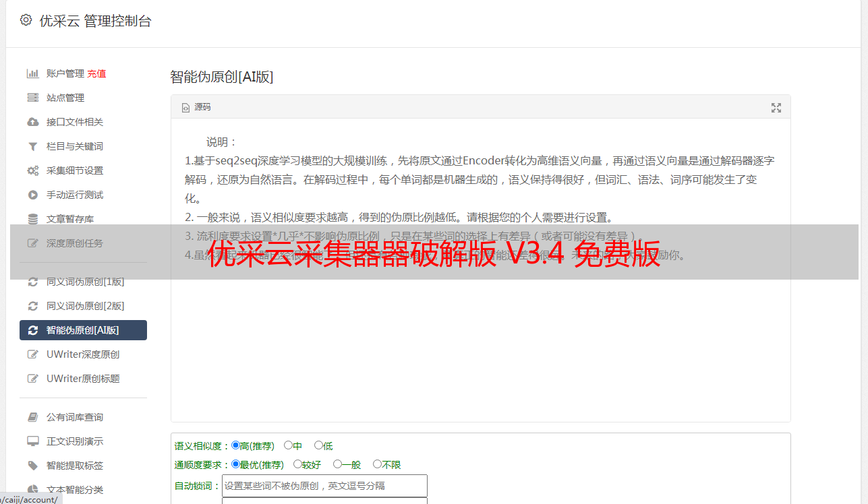The image size is (868, 504).
Task: Select 语义相似度 中 radio option
Action: (x=289, y=445)
